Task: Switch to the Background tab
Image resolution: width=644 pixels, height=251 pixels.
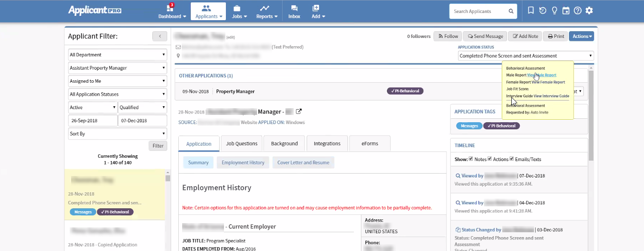Action: click(x=284, y=144)
